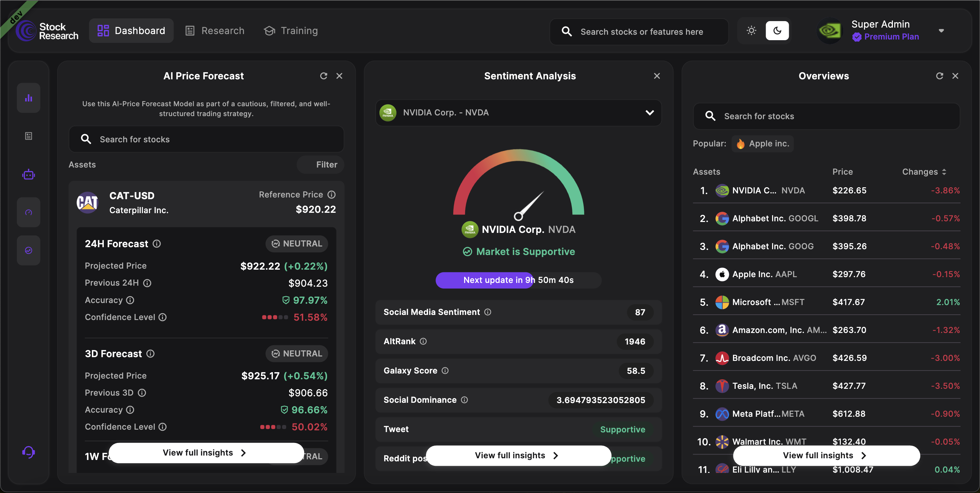
Task: Open the trend circle sidebar icon
Action: [x=29, y=250]
